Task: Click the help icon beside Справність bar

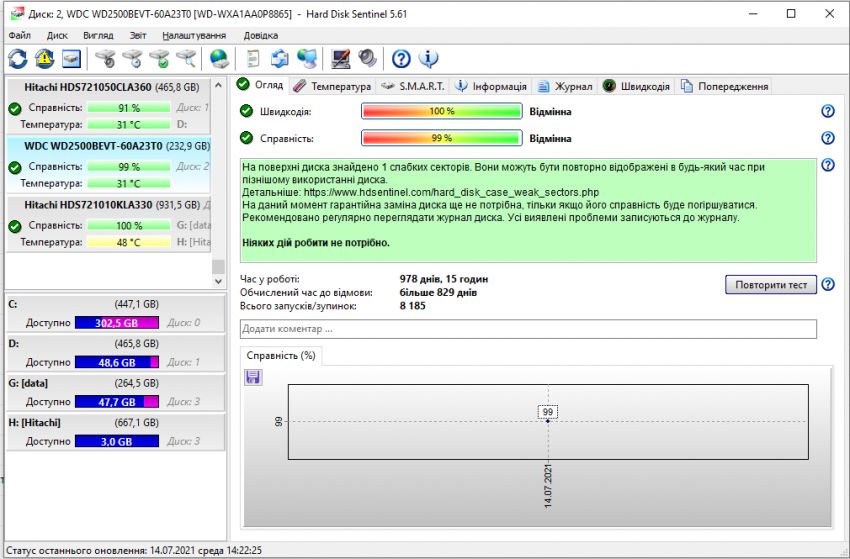Action: click(x=828, y=138)
